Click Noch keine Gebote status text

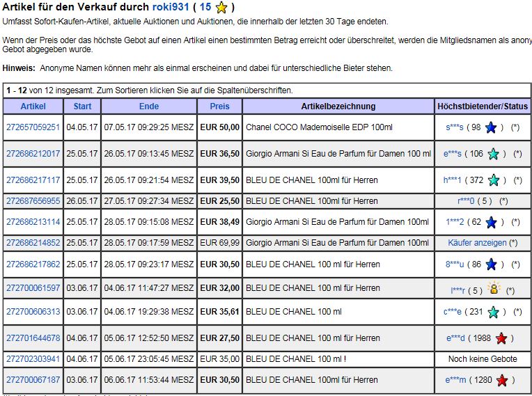click(483, 359)
